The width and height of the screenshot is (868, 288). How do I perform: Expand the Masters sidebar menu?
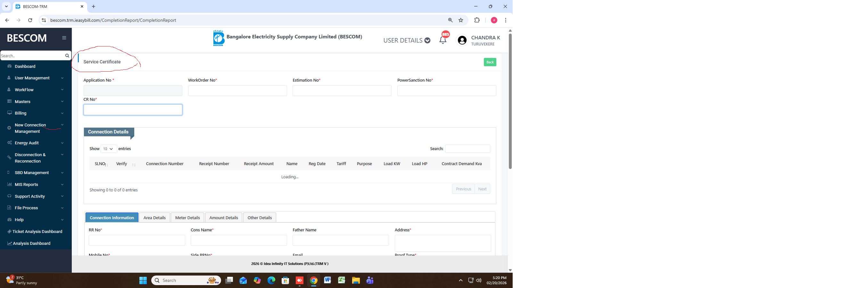35,102
